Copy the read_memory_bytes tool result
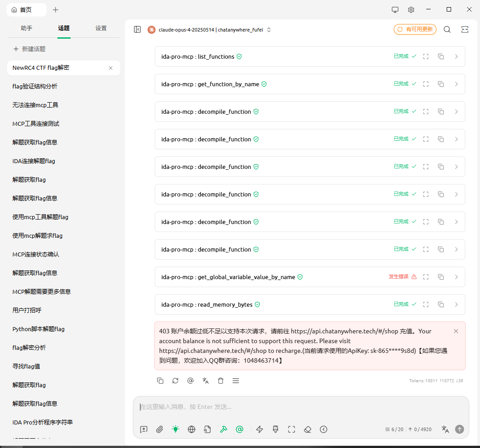 tap(441, 304)
